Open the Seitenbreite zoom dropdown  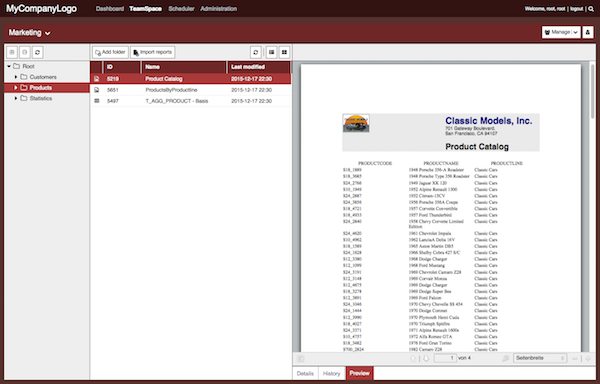(540, 358)
